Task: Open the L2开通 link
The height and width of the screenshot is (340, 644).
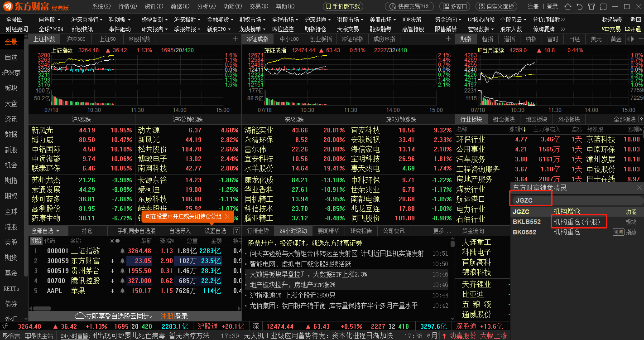Action: (633, 29)
